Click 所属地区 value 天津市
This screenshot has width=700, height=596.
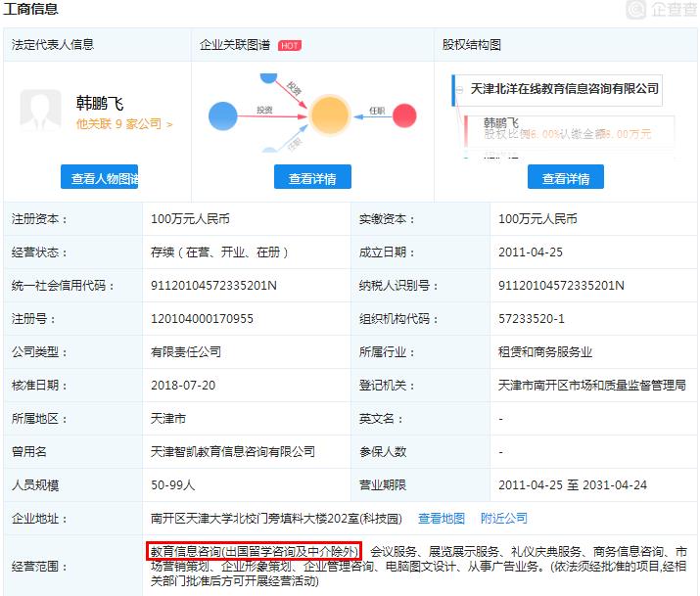point(167,419)
